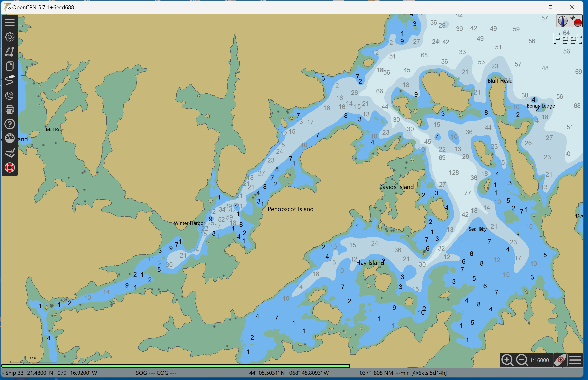
Task: Activate the Track recording tool
Action: click(x=10, y=80)
